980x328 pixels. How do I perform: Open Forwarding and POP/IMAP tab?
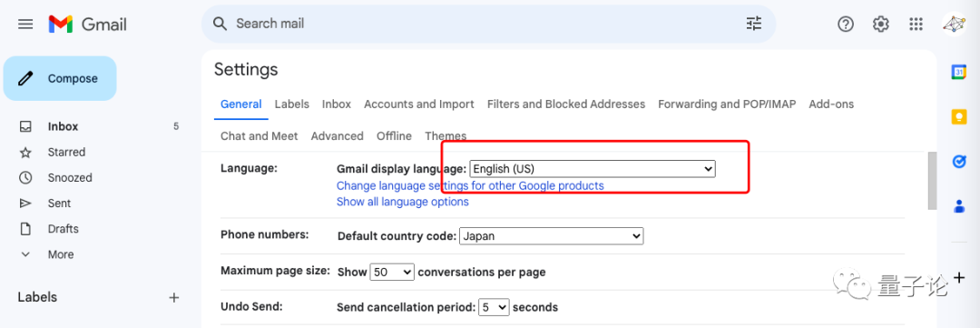point(727,104)
